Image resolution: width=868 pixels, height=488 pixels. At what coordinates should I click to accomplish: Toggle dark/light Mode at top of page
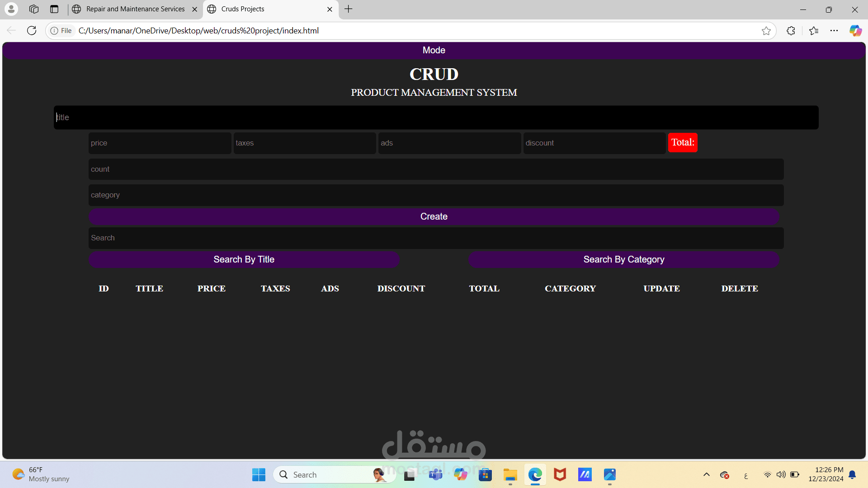tap(434, 50)
